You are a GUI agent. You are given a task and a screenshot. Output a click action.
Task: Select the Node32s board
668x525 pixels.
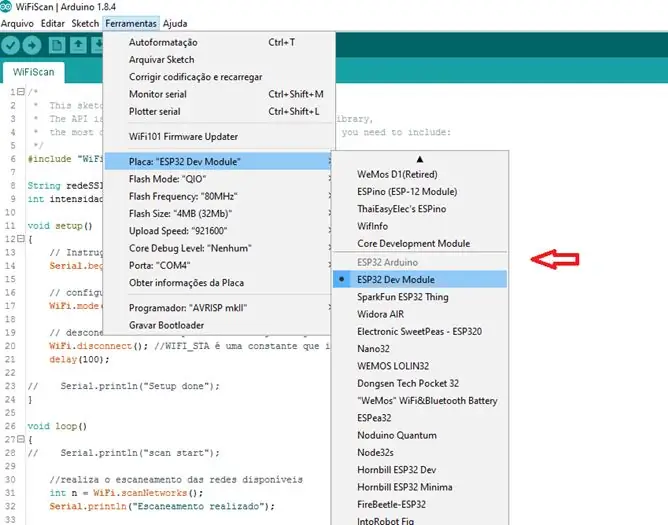(x=420, y=453)
